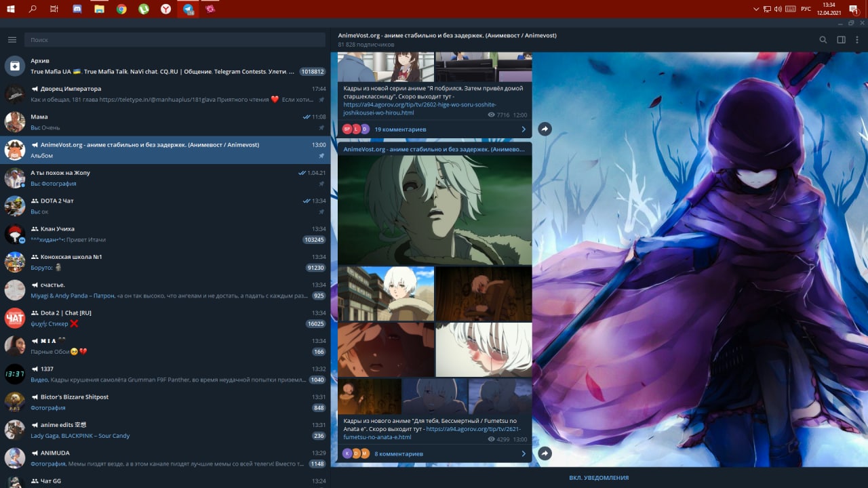Expand comments chevron beside 8 комментариев

coord(524,453)
